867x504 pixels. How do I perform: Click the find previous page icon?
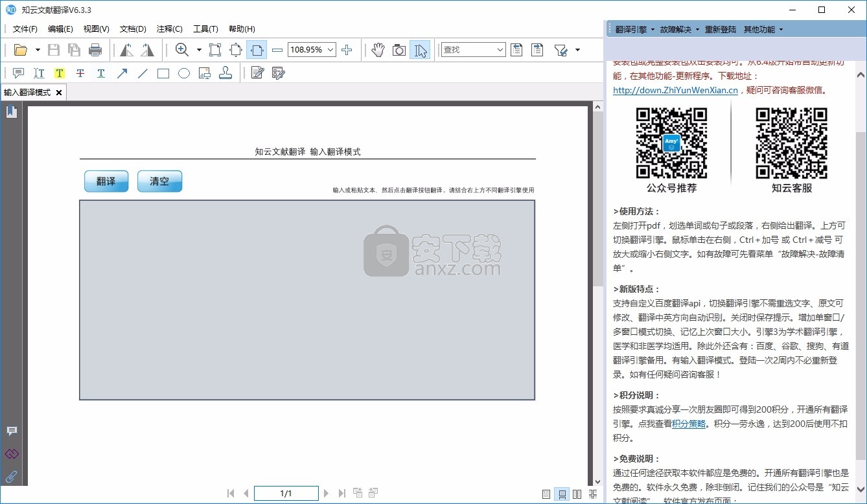click(x=516, y=50)
